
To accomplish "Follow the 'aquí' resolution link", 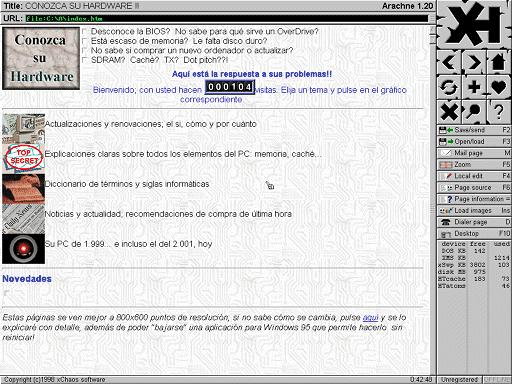I will [x=370, y=317].
